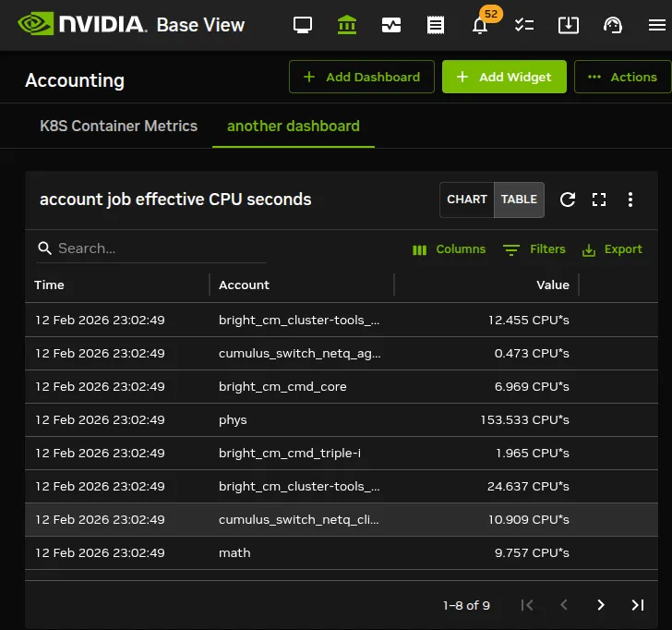Screen dimensions: 672x630
Task: Click the Add Widget button
Action: [x=504, y=77]
